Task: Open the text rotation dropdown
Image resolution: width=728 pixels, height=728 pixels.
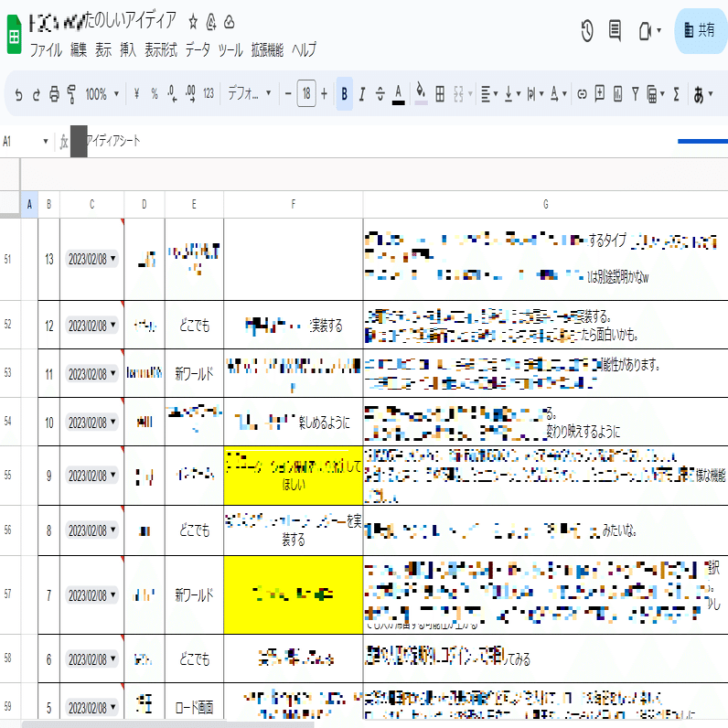Action: [x=558, y=94]
